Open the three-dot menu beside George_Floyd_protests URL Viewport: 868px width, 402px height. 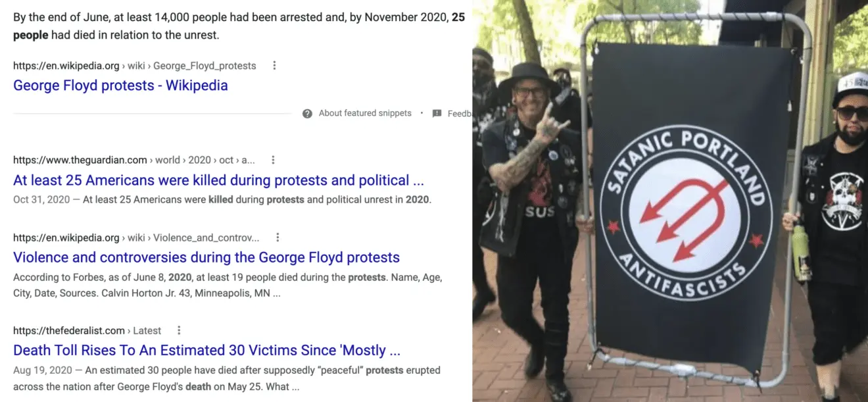[274, 66]
